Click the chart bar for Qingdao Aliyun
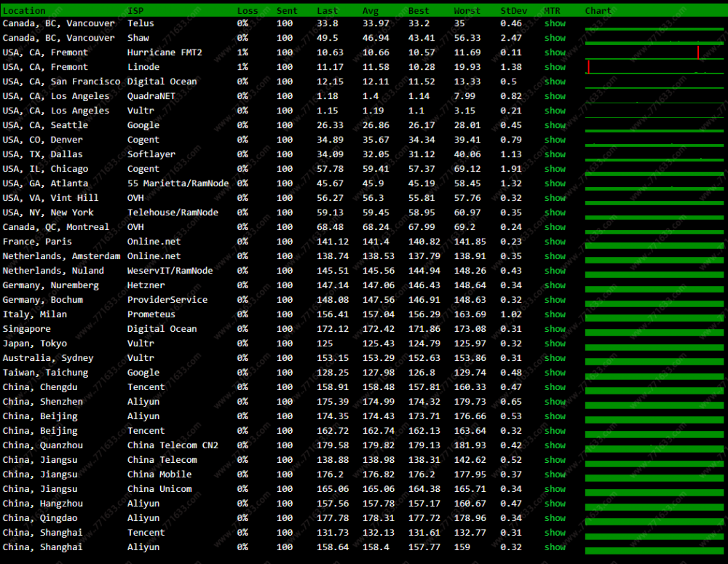Image resolution: width=728 pixels, height=564 pixels. coord(654,520)
